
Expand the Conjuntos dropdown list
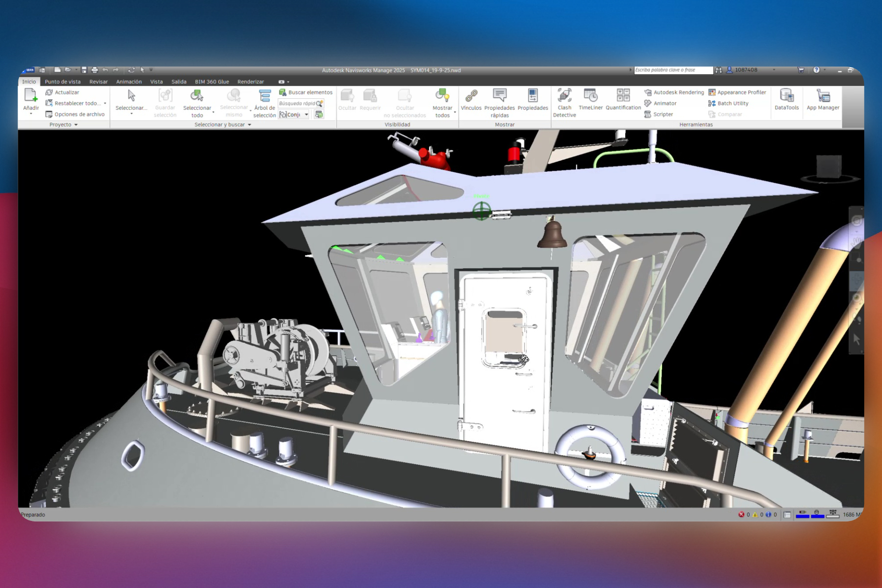306,114
